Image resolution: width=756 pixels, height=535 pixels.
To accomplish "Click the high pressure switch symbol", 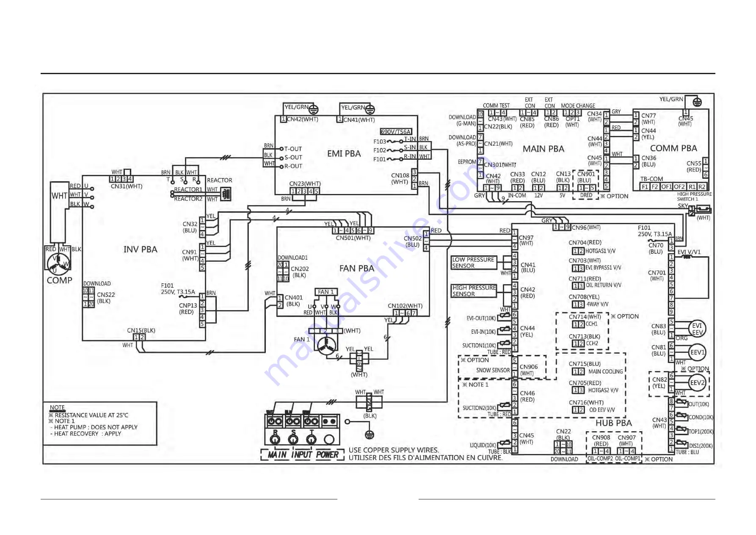I will click(x=703, y=209).
